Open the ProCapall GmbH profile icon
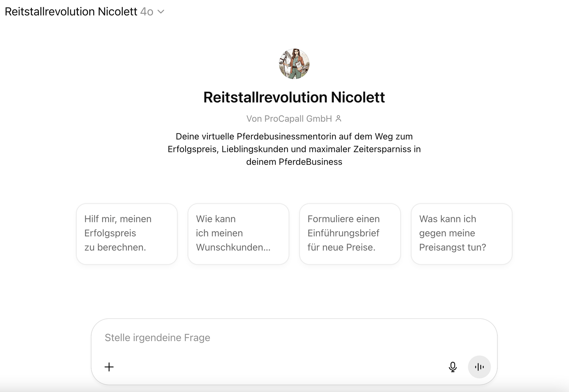The image size is (569, 392). tap(338, 119)
